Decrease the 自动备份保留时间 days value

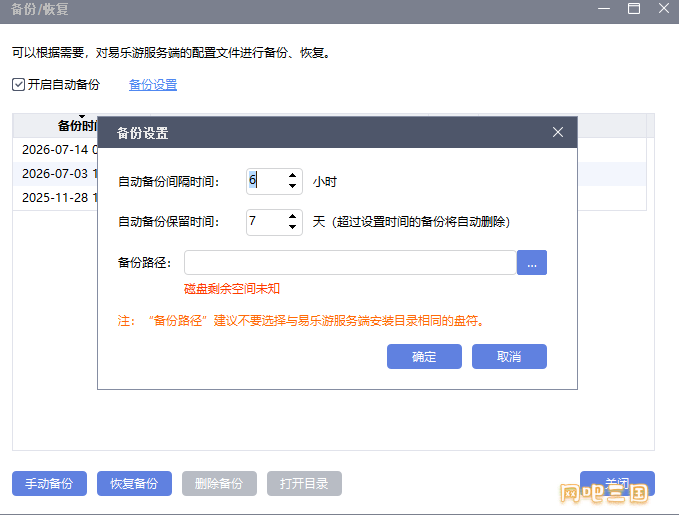click(x=292, y=227)
